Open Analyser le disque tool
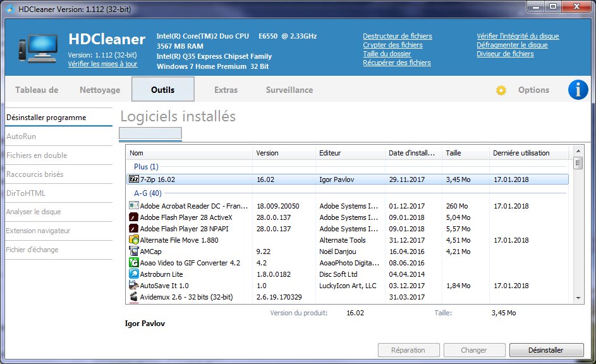Viewport: 596px width, 364px height. tap(59, 212)
